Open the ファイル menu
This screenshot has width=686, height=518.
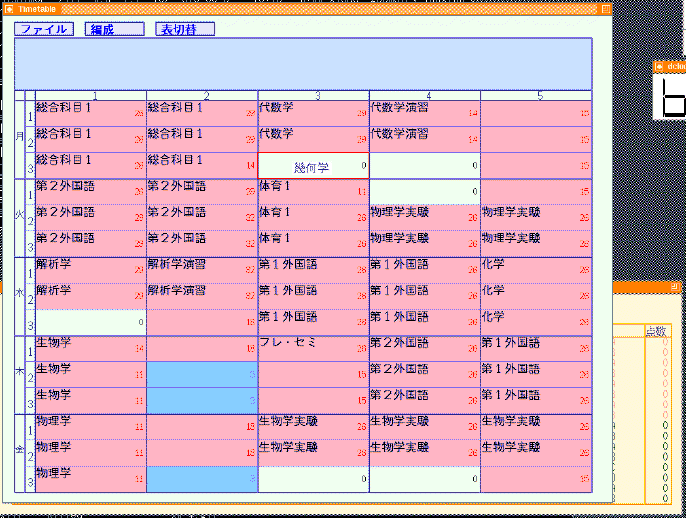[44, 29]
